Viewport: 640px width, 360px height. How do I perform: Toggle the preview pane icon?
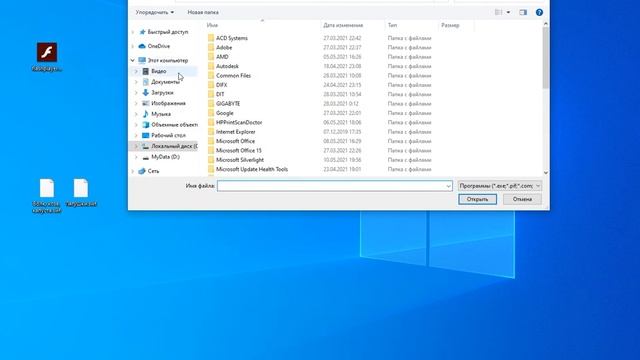coord(523,12)
